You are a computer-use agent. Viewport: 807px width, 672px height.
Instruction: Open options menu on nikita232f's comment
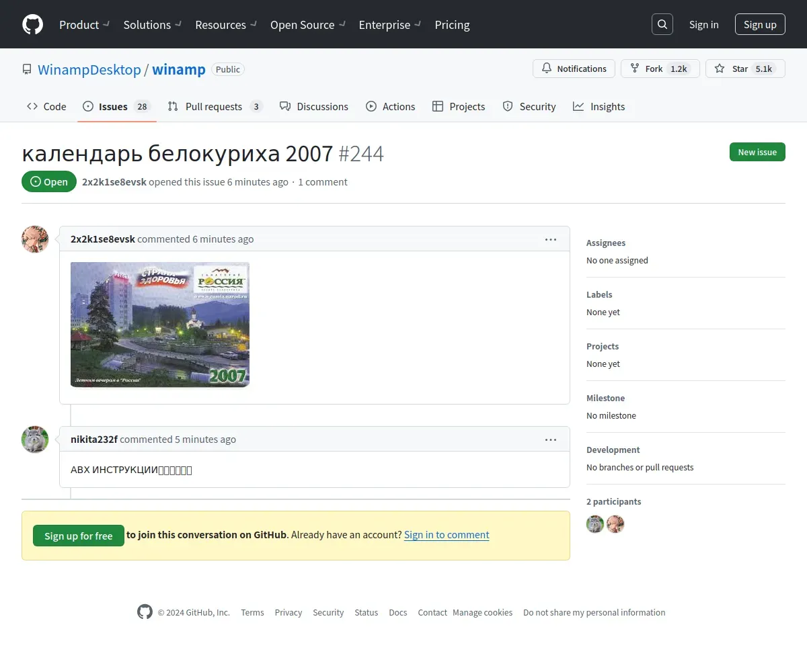551,439
